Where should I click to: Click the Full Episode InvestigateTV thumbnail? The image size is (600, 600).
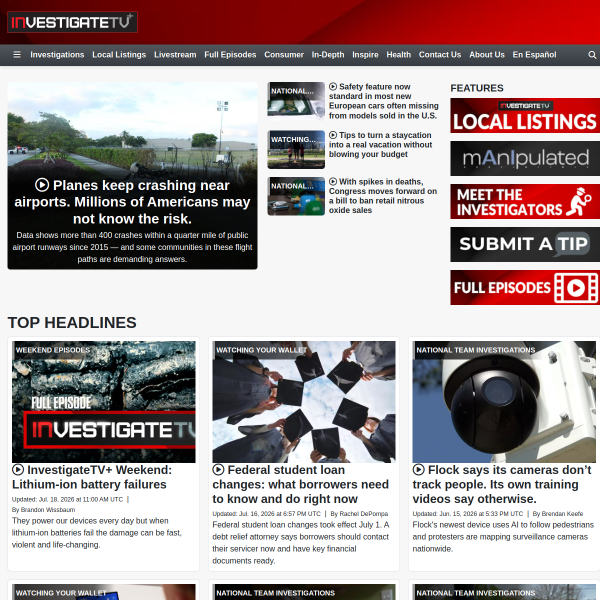pos(104,402)
